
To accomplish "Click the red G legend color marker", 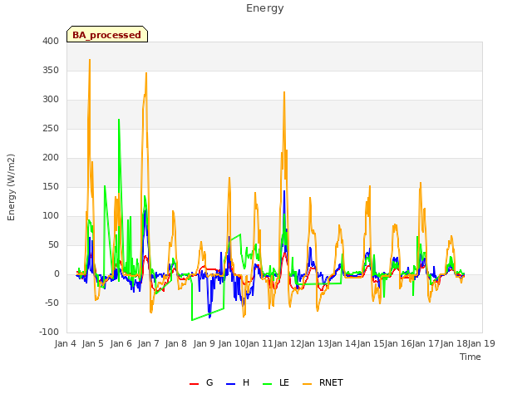I will (194, 384).
